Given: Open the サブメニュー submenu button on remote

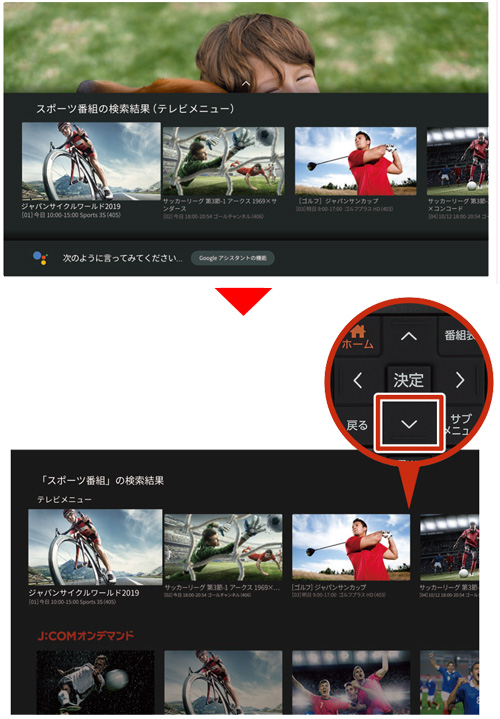Looking at the screenshot, I should pos(459,425).
